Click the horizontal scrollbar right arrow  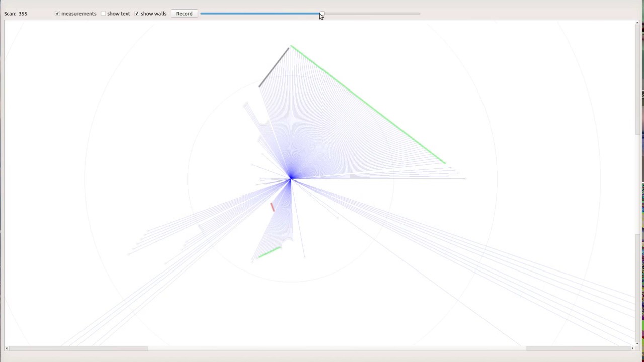point(632,348)
